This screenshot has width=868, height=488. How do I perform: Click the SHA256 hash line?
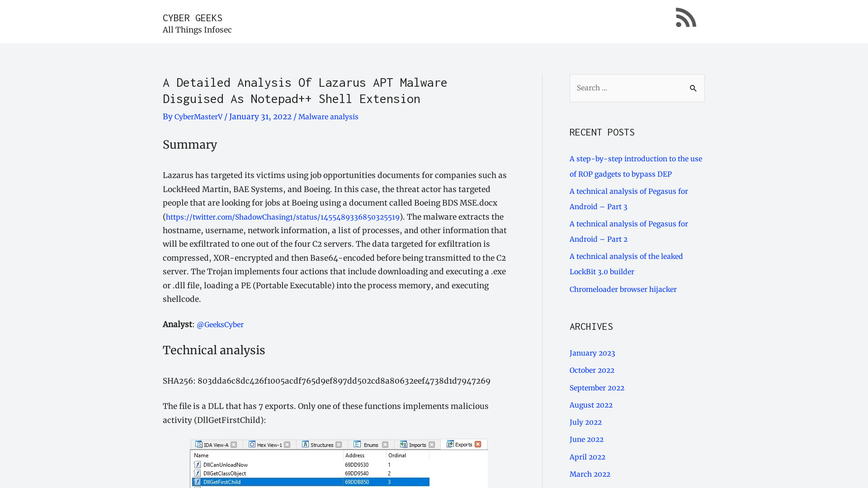tap(326, 381)
